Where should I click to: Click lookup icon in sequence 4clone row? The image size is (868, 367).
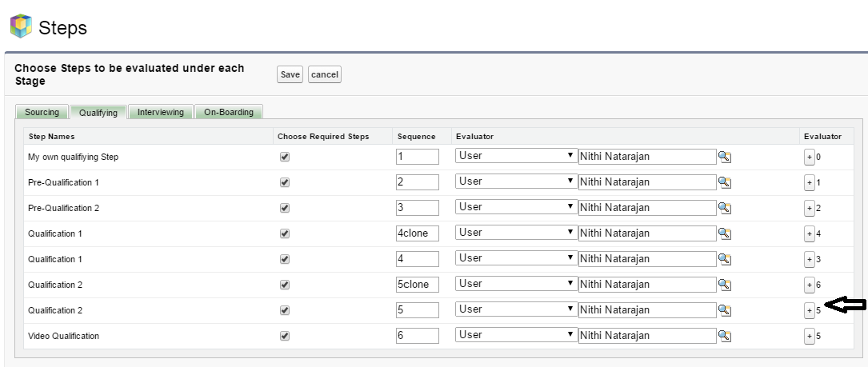tap(724, 234)
